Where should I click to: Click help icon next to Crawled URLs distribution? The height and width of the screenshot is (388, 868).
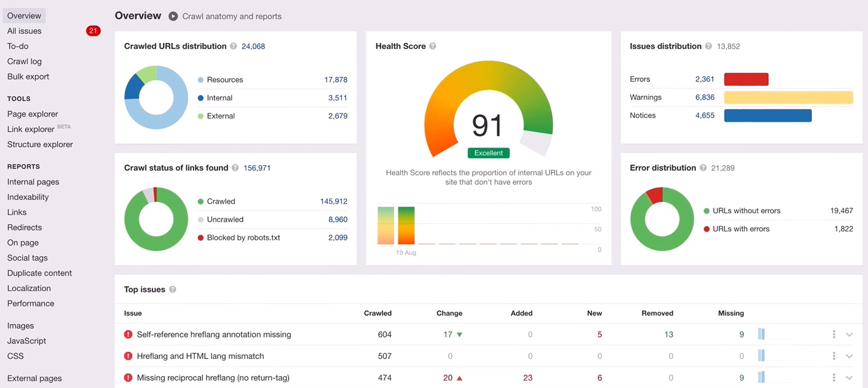pos(233,46)
